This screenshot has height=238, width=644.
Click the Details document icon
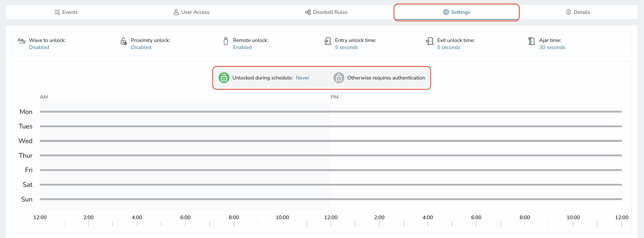point(568,12)
